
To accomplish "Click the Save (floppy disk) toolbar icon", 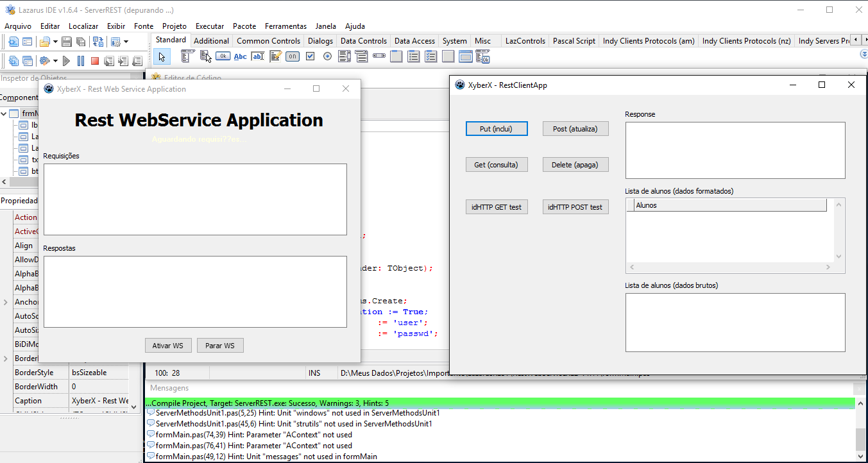I will coord(66,42).
